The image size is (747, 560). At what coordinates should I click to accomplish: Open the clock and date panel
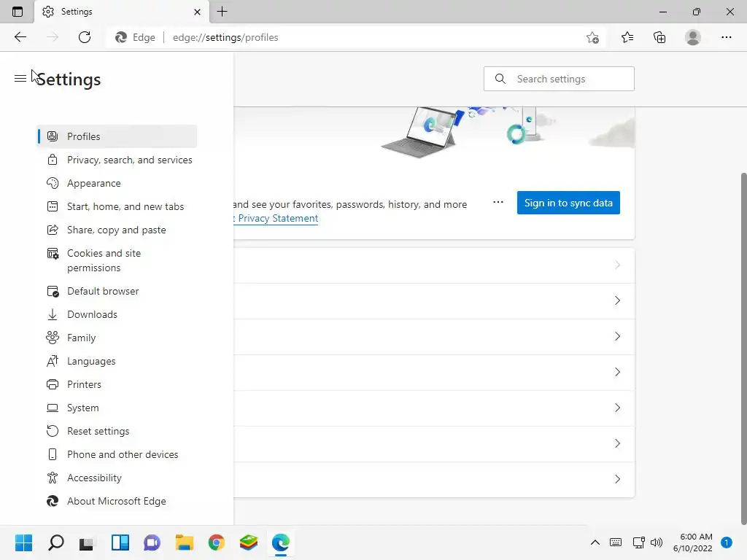tap(693, 542)
